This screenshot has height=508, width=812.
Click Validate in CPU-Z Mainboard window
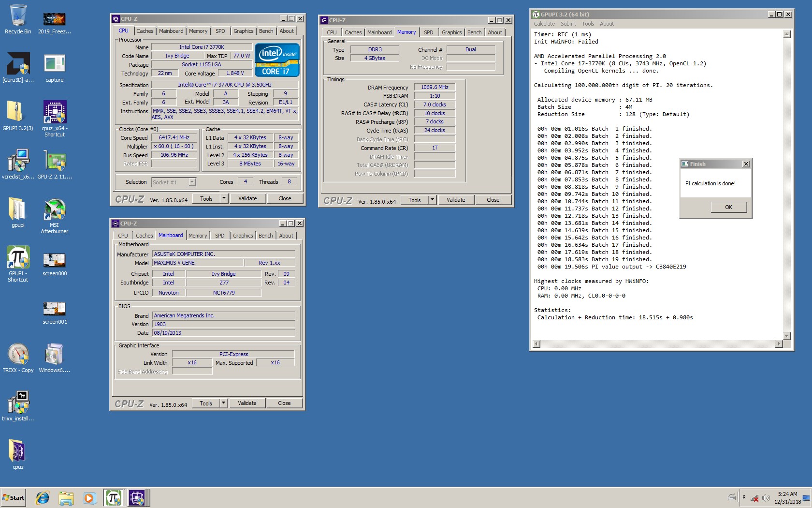(247, 403)
